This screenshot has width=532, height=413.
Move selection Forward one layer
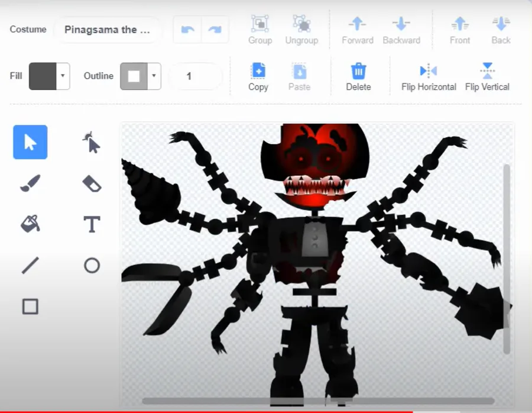click(x=358, y=30)
